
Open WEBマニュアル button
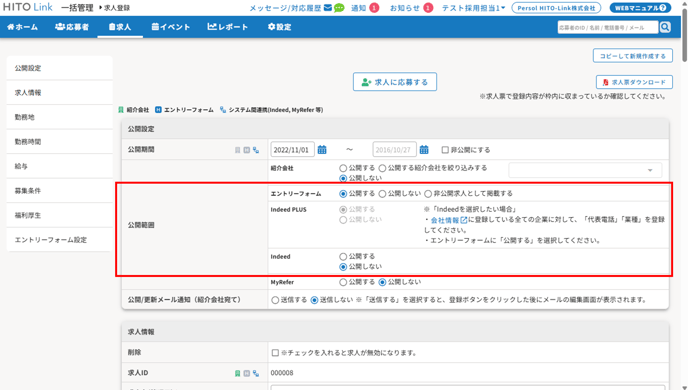[x=640, y=8]
